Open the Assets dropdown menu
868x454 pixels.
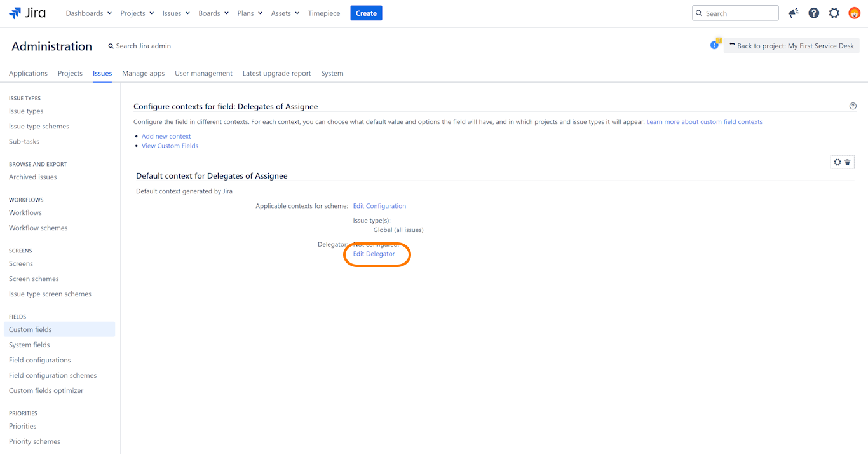click(x=285, y=13)
